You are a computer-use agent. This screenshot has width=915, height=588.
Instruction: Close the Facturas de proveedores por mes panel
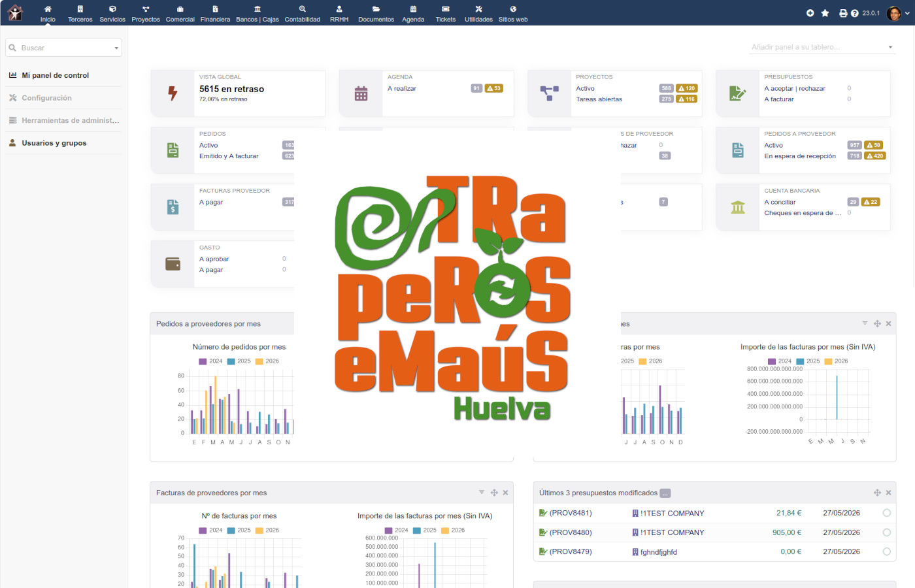(x=505, y=493)
